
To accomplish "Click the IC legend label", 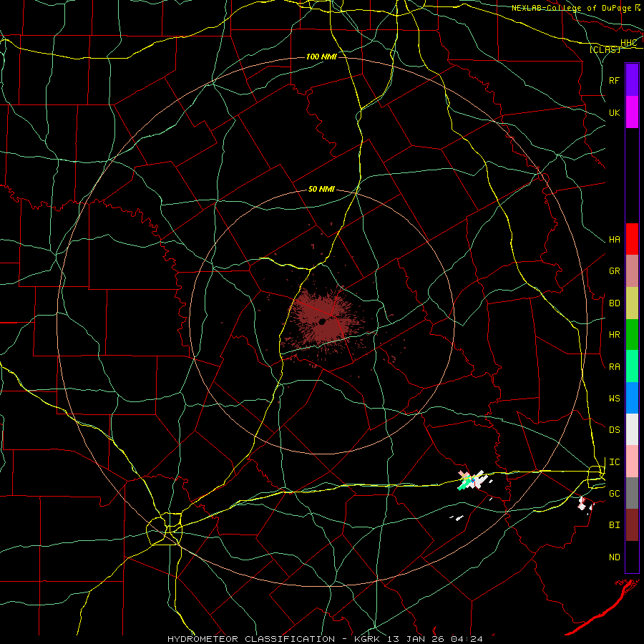I will (615, 462).
